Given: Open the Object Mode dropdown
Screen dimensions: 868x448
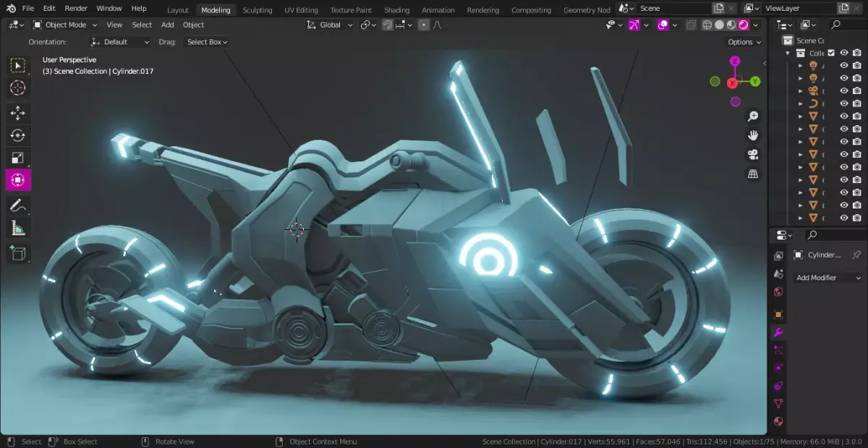Looking at the screenshot, I should click(x=65, y=25).
